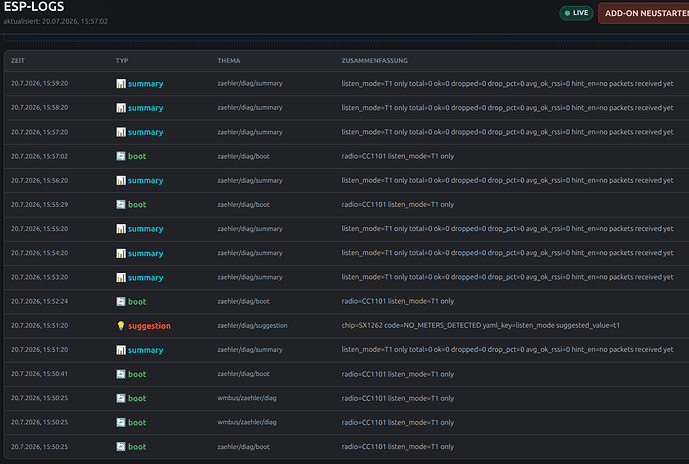Screen dimensions: 689x464
Task: Click topic zaehler/diag/boot at 15:50:41
Action: point(243,374)
